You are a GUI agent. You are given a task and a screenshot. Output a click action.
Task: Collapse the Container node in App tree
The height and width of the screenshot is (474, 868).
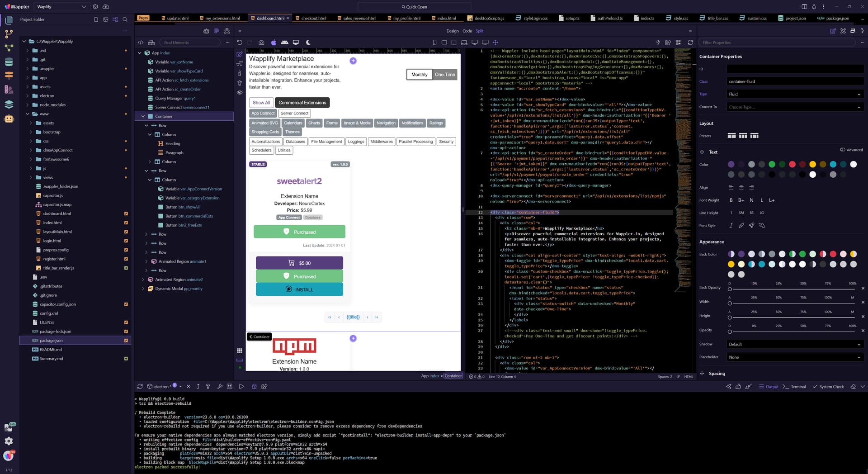[143, 116]
